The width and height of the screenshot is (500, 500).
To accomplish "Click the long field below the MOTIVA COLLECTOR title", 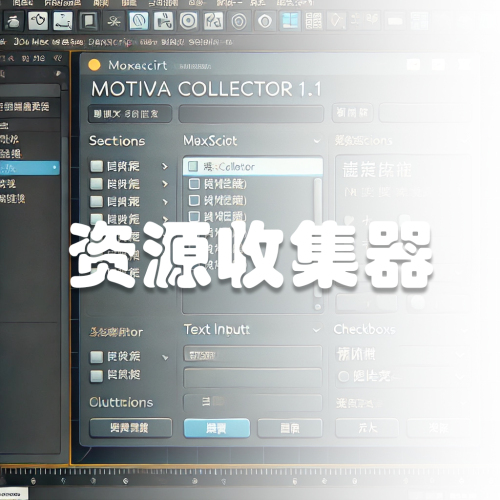I will point(251,114).
